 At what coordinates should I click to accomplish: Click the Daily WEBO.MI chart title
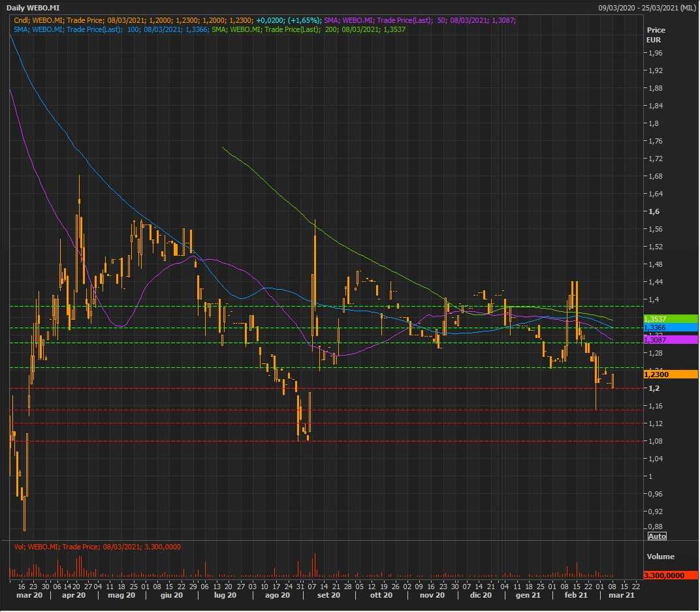(33, 7)
